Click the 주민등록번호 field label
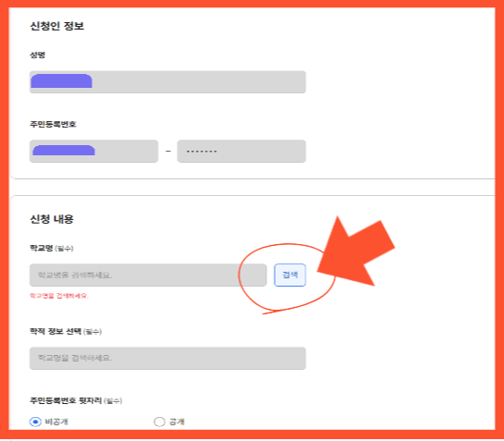 [53, 124]
